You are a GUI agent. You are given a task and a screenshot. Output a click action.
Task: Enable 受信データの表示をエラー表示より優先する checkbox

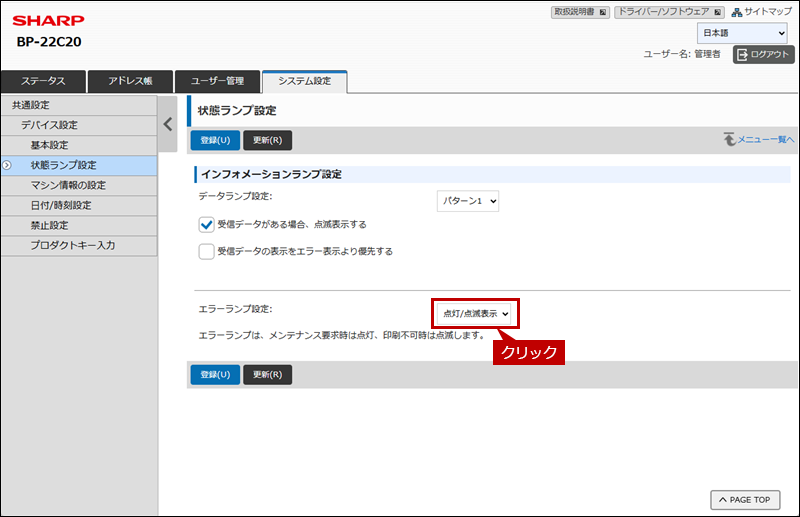click(206, 252)
